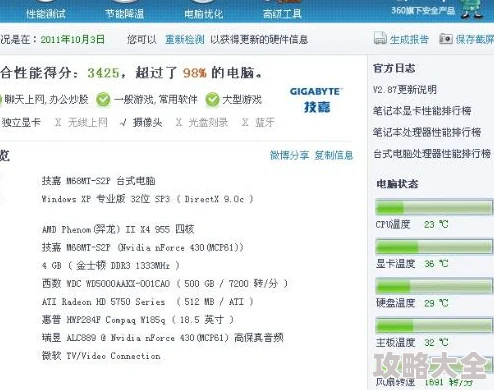Click the 生成报告 text link
The width and height of the screenshot is (494, 390).
pos(409,40)
